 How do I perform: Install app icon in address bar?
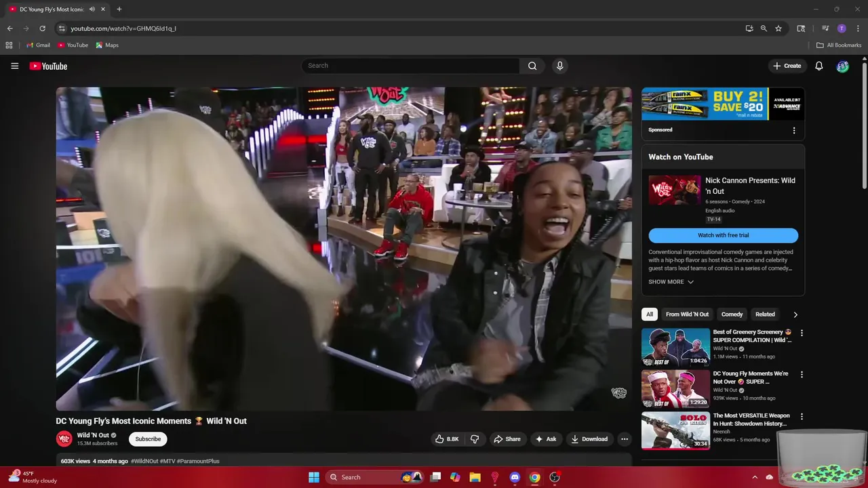749,28
